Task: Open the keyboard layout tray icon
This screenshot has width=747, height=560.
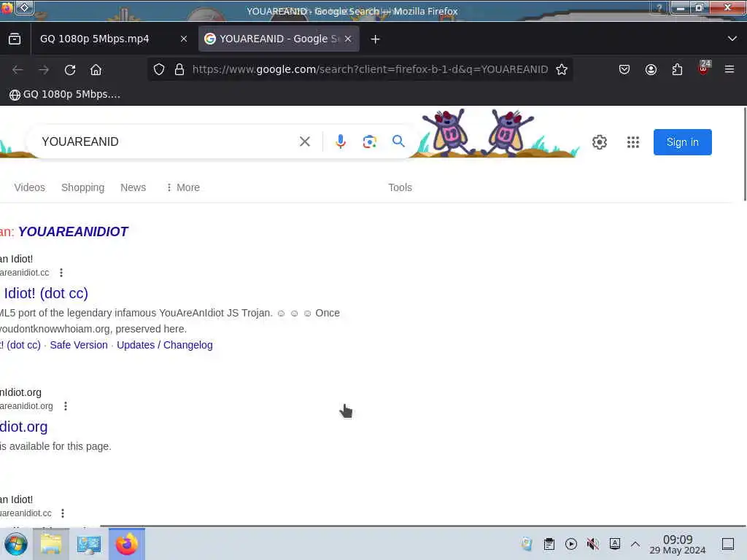Action: [x=615, y=544]
